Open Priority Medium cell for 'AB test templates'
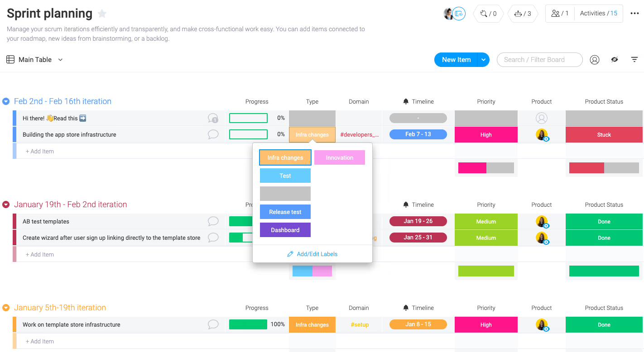 (x=486, y=222)
